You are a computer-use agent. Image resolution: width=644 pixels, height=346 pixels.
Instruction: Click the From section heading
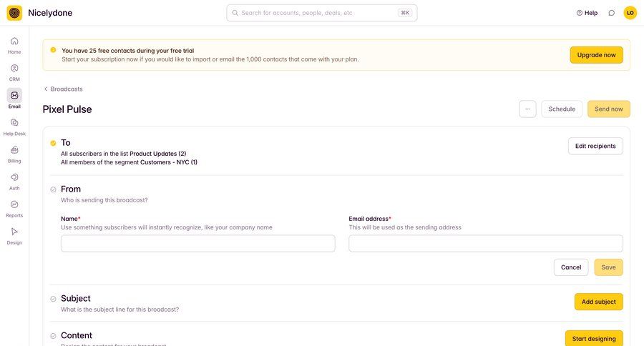coord(71,189)
